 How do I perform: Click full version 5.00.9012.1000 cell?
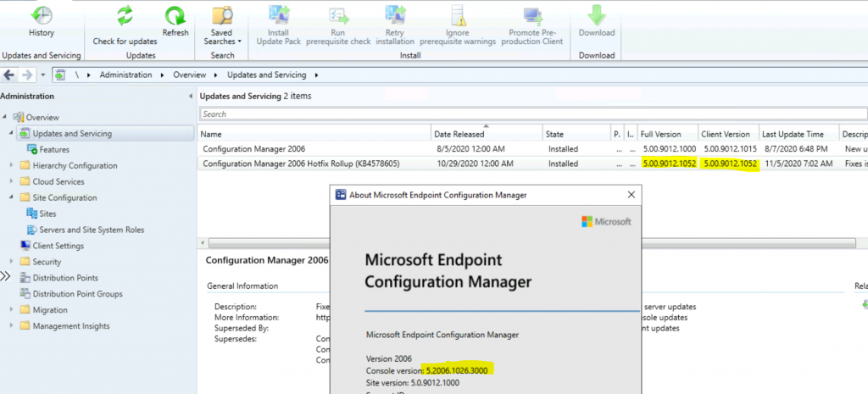click(670, 149)
